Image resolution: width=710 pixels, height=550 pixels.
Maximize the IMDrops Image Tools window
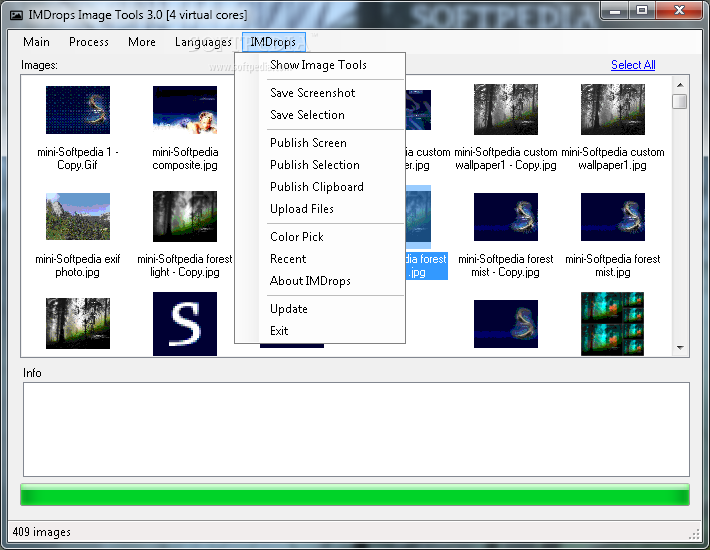click(x=642, y=11)
